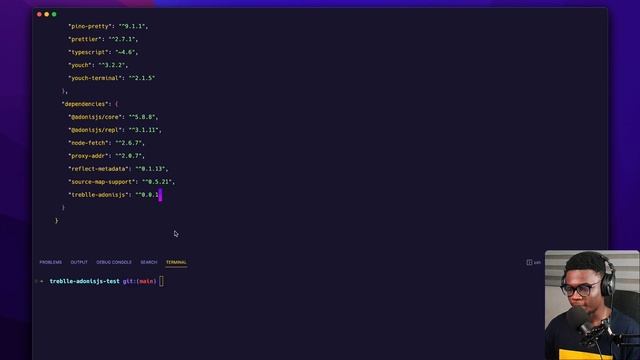Close the window with red button
The width and height of the screenshot is (640, 360).
tap(39, 14)
